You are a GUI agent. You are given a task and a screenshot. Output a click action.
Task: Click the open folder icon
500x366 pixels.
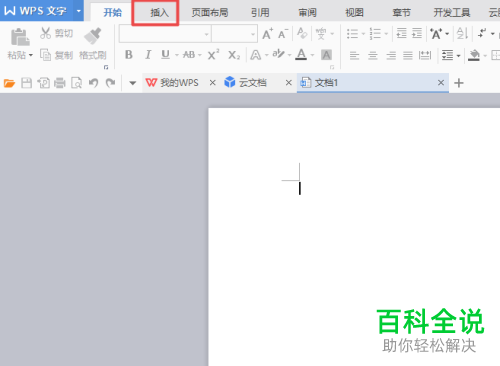pos(9,83)
